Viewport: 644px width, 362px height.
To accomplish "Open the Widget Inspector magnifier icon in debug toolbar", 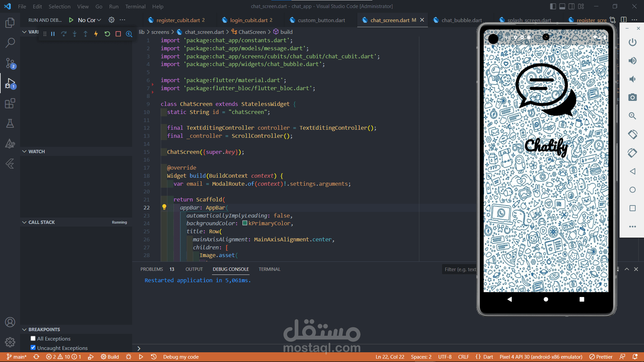I will [129, 34].
